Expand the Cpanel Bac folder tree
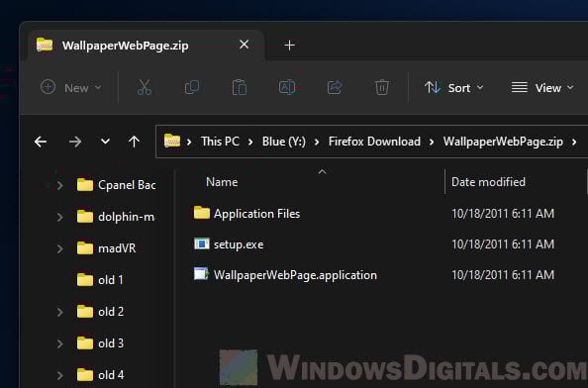Viewport: 588px width, 388px height. point(60,185)
